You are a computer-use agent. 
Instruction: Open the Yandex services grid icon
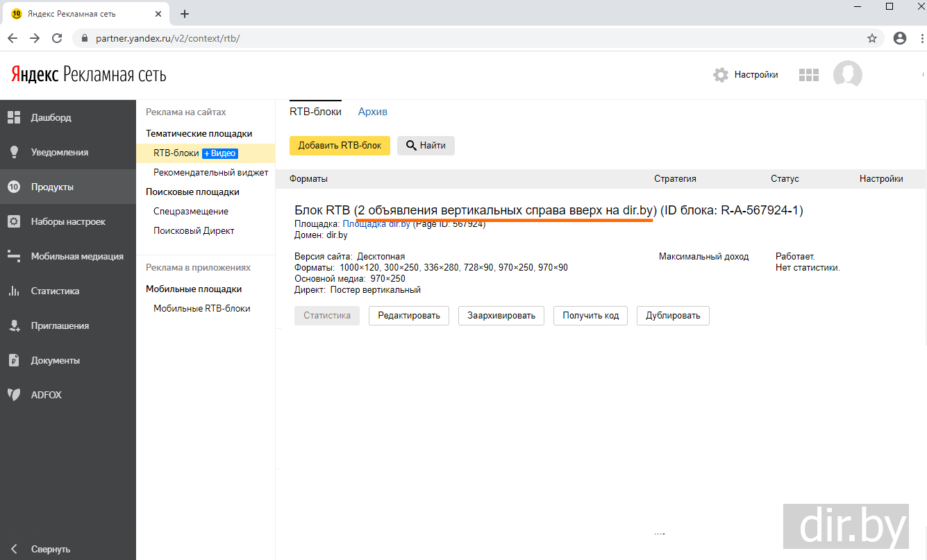pyautogui.click(x=809, y=75)
